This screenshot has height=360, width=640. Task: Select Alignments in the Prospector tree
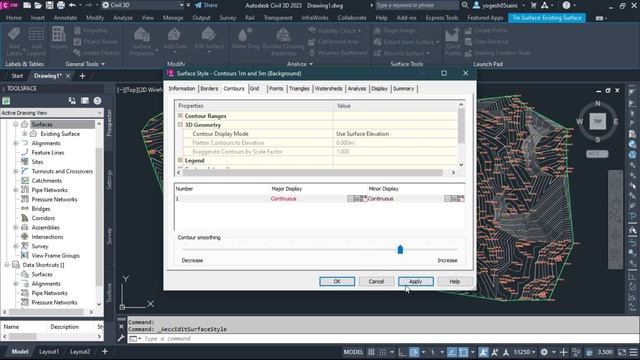(x=46, y=143)
